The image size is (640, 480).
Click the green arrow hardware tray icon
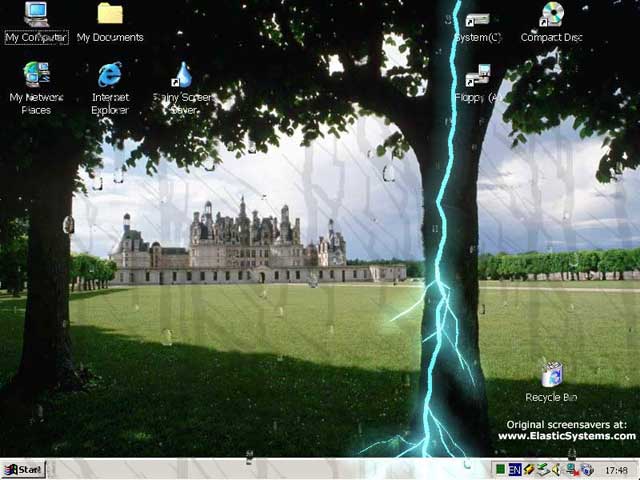tap(542, 470)
